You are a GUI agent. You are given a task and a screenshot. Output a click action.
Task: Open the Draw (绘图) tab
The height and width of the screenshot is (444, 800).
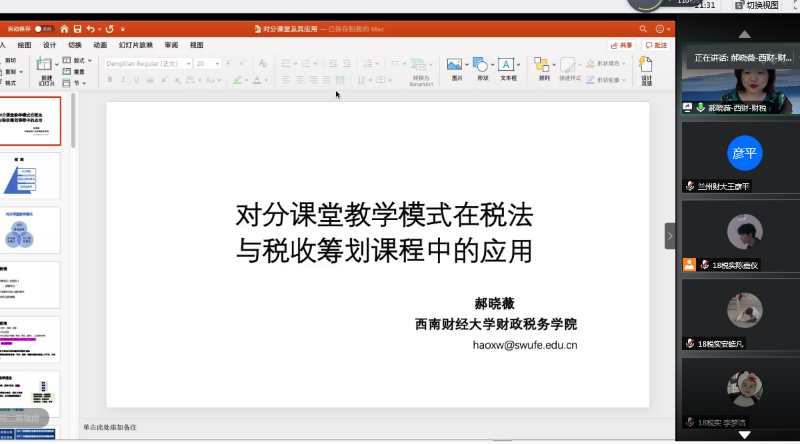click(x=24, y=45)
